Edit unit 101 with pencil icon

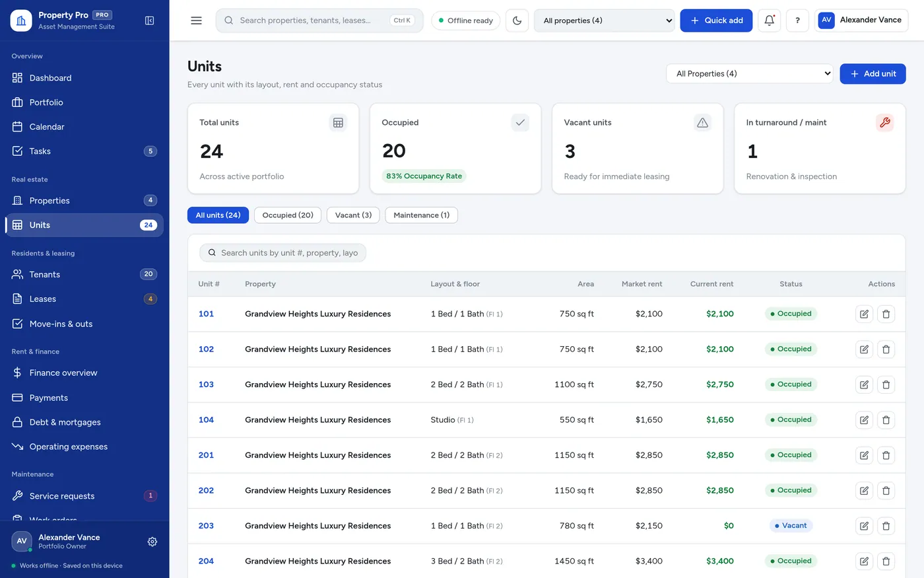click(864, 314)
